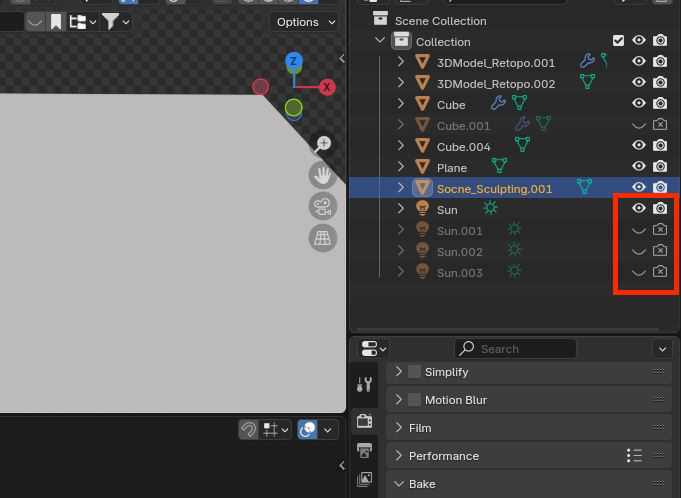Open properties options dropdown next to search

coord(662,349)
